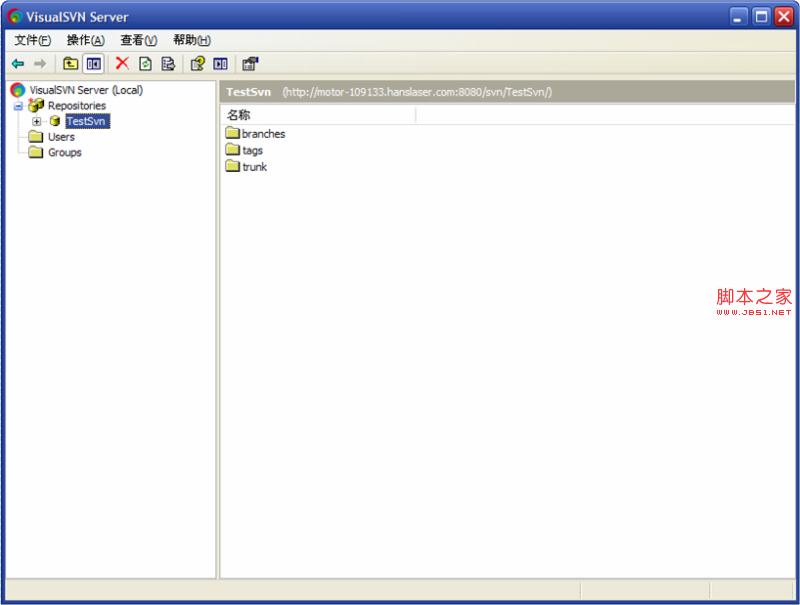Open the 操作(A) menu
800x605 pixels.
pyautogui.click(x=86, y=40)
